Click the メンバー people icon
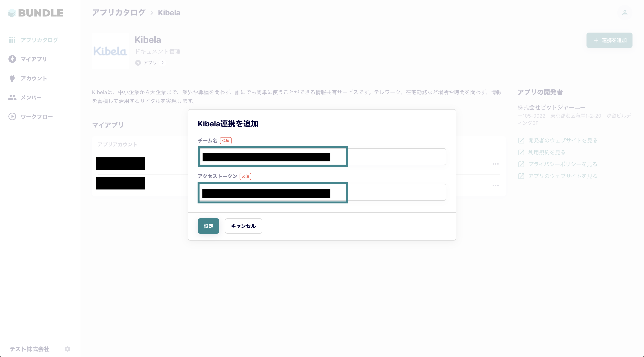 (x=12, y=97)
